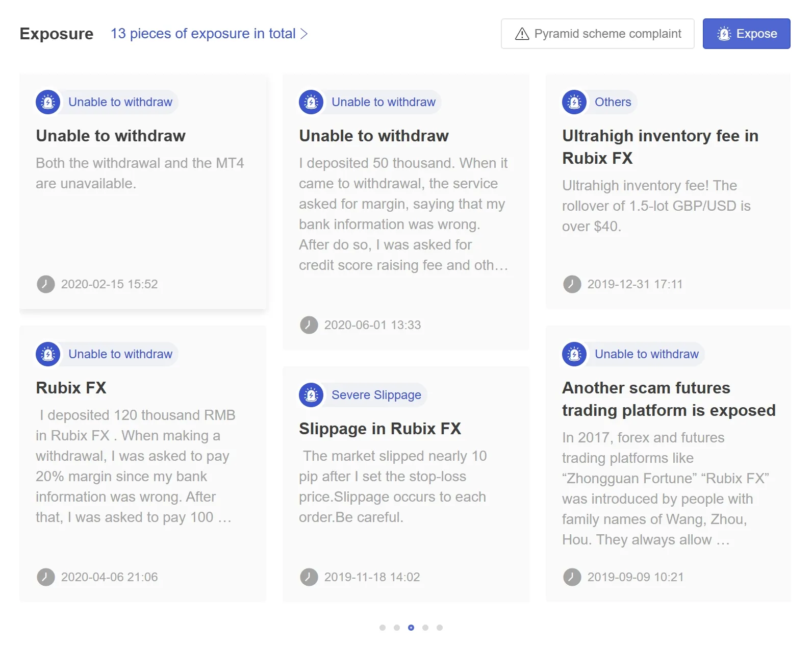Click the 2019-11-18 14:02 timestamp
Screen dimensions: 812x646
coord(372,577)
